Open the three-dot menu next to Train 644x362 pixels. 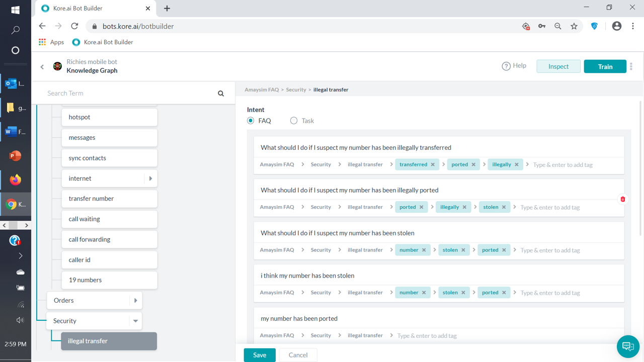point(631,66)
